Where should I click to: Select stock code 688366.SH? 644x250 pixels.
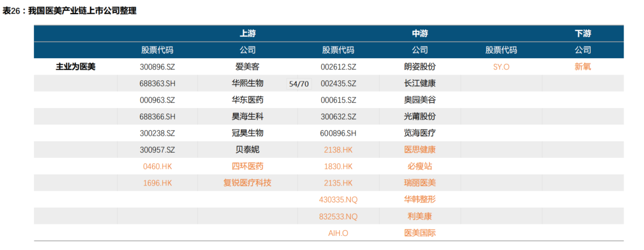(x=157, y=117)
